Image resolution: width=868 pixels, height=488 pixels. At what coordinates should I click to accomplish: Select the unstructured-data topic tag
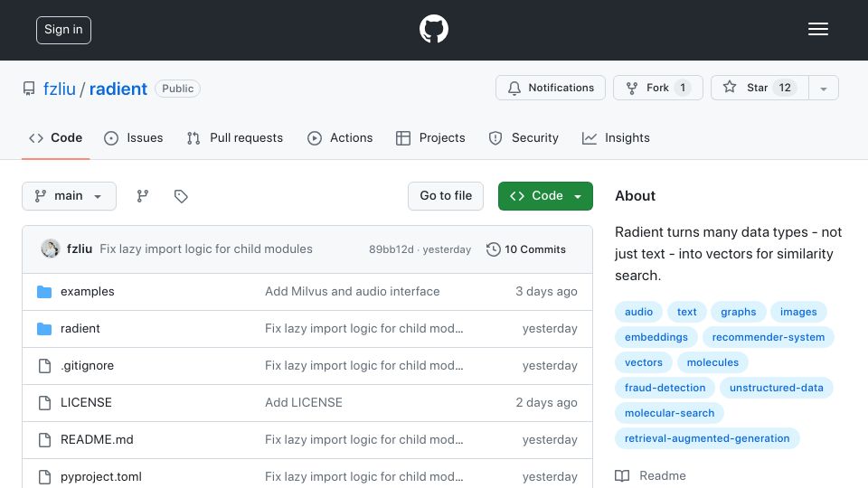click(x=776, y=388)
